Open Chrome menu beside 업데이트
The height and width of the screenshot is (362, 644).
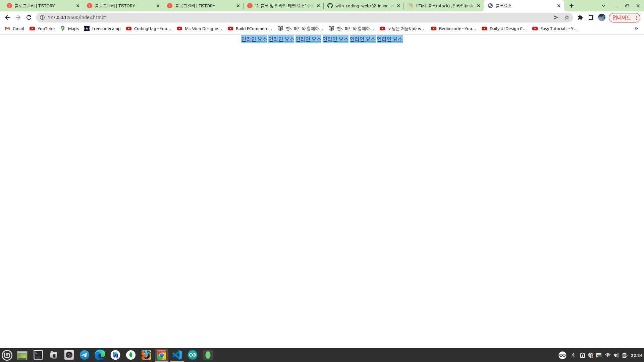(x=637, y=17)
